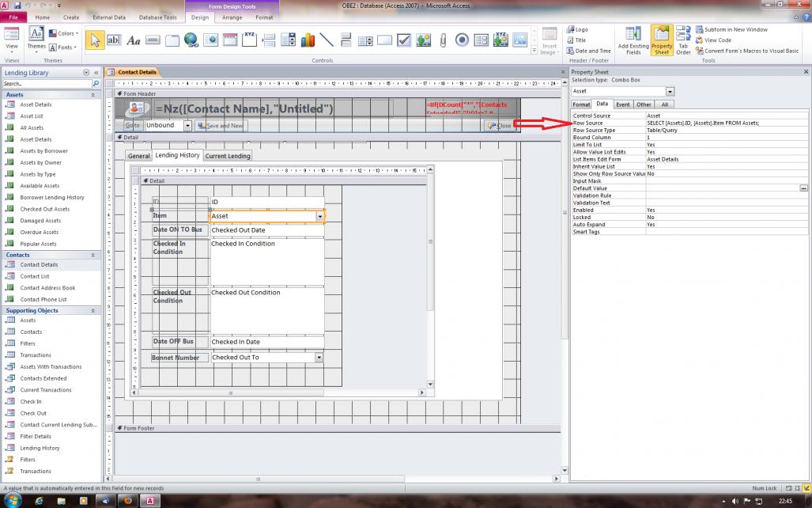Image resolution: width=812 pixels, height=508 pixels.
Task: Open the Checked Out To combo arrow
Action: 319,357
